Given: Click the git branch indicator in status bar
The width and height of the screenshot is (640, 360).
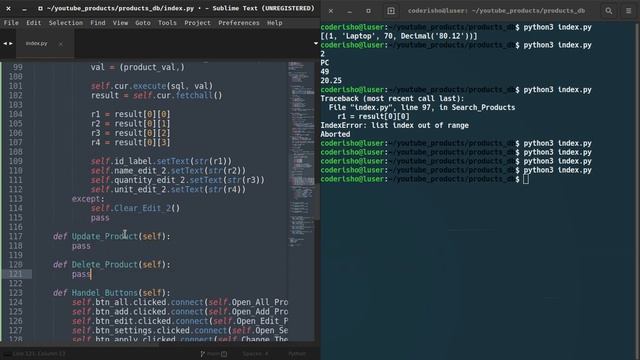Looking at the screenshot, I should (213, 354).
